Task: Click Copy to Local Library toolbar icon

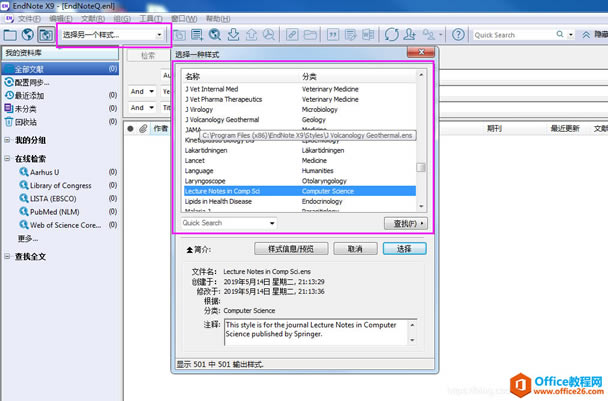Action: (x=179, y=35)
